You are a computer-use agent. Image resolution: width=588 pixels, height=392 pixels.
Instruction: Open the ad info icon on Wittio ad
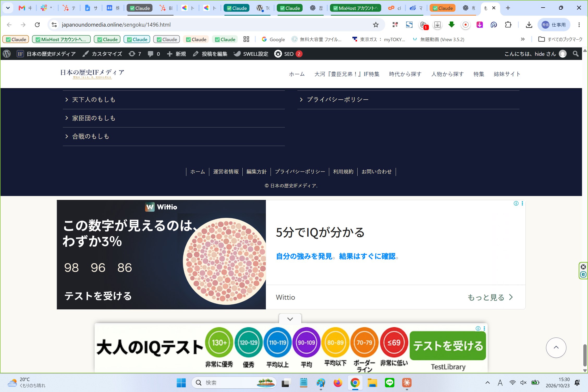[x=516, y=204]
